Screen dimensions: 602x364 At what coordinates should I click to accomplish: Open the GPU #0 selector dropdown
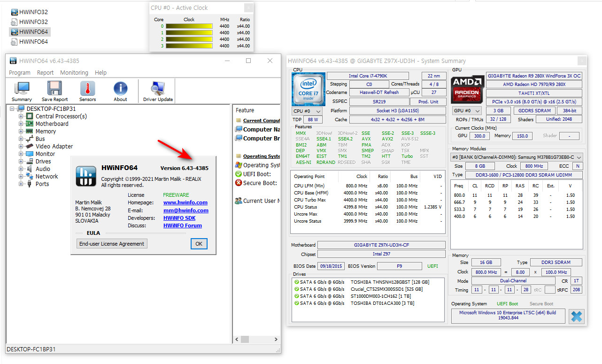(x=467, y=111)
